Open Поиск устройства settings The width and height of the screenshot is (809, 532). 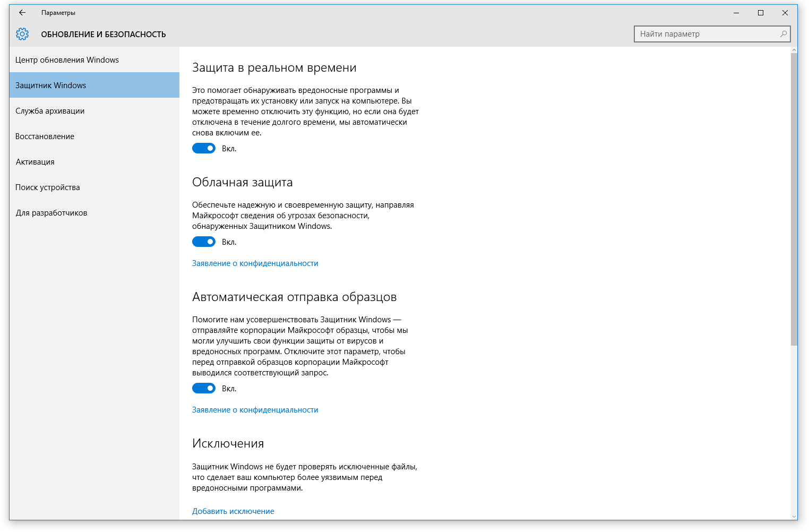(94, 187)
